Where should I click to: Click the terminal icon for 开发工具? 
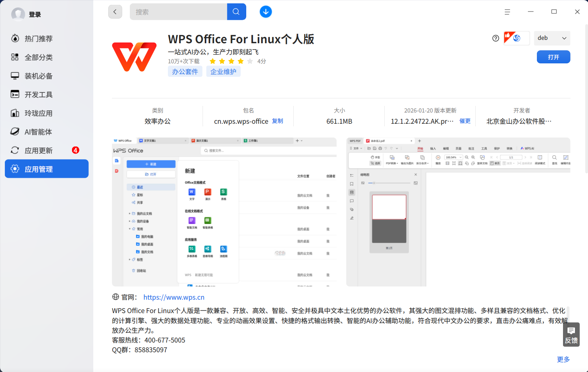click(15, 94)
